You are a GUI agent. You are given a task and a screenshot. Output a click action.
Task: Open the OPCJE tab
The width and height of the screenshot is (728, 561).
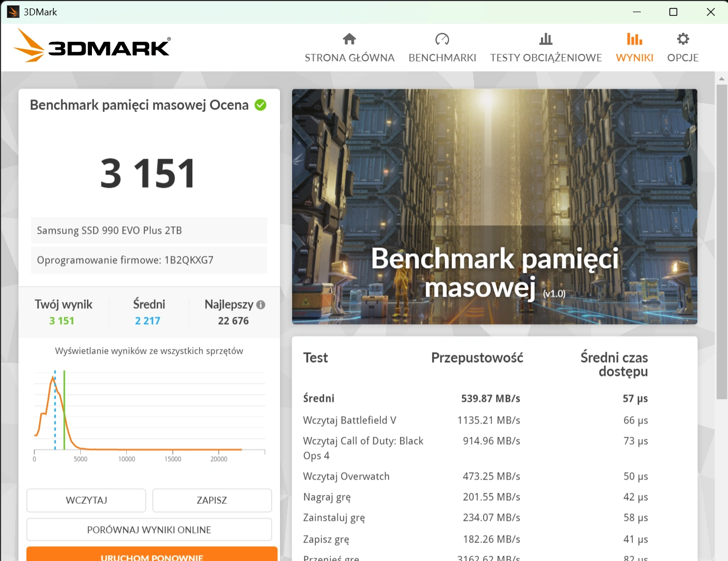point(683,58)
